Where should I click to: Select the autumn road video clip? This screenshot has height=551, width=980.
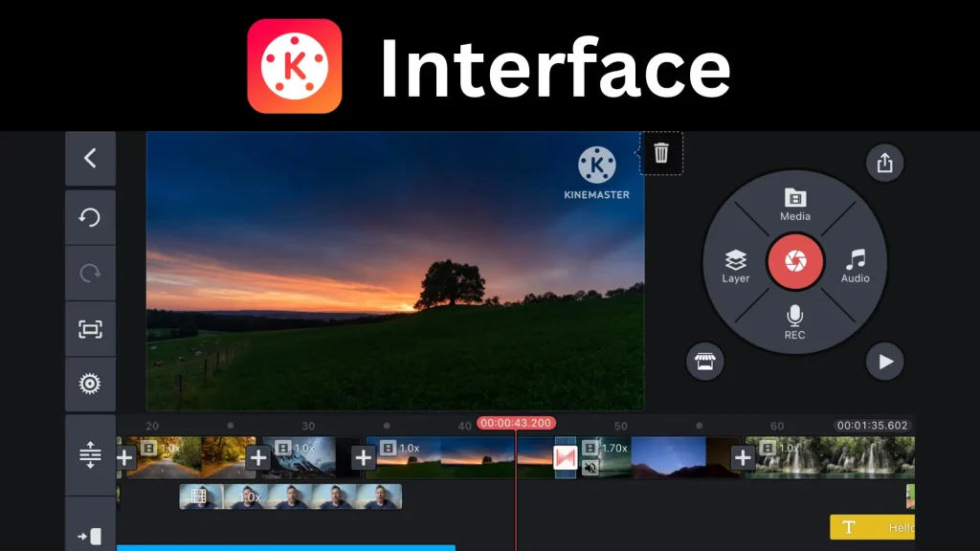(190, 458)
